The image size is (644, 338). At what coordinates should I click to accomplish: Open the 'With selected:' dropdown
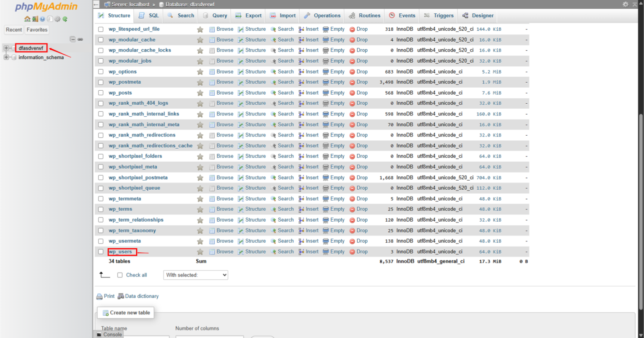(x=195, y=275)
